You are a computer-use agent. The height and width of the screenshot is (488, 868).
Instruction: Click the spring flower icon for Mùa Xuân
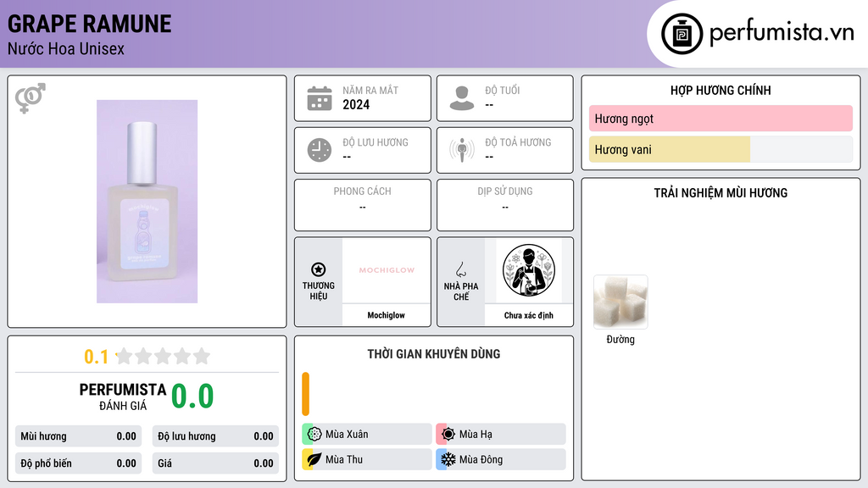click(314, 435)
